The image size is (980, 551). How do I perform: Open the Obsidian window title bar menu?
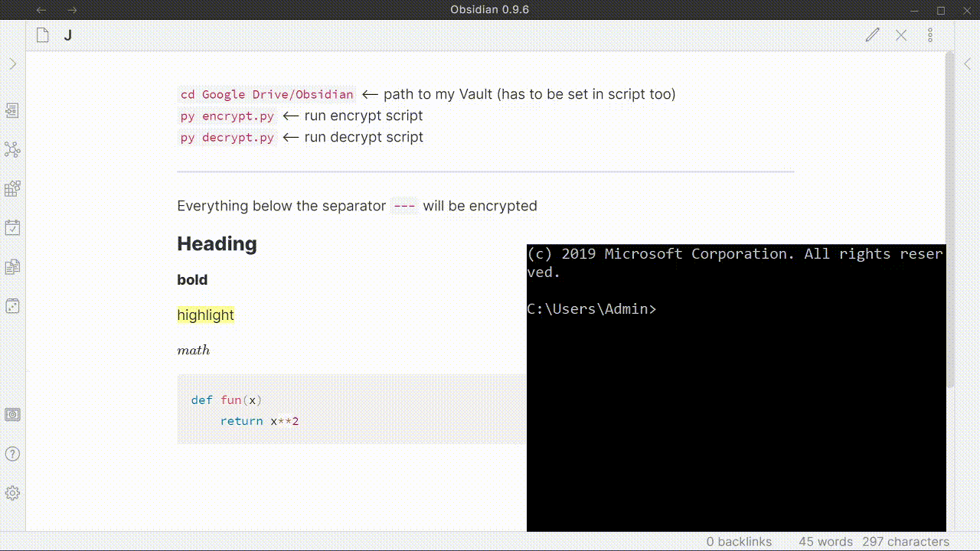490,10
